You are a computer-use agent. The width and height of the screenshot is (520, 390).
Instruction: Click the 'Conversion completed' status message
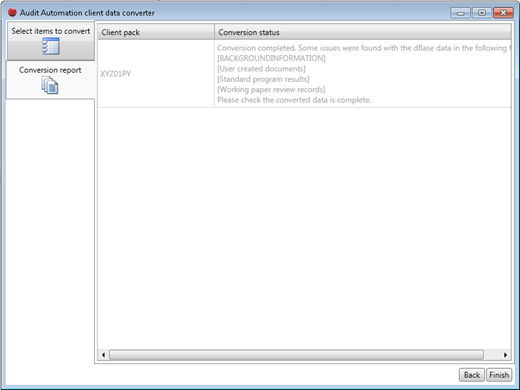tap(364, 48)
